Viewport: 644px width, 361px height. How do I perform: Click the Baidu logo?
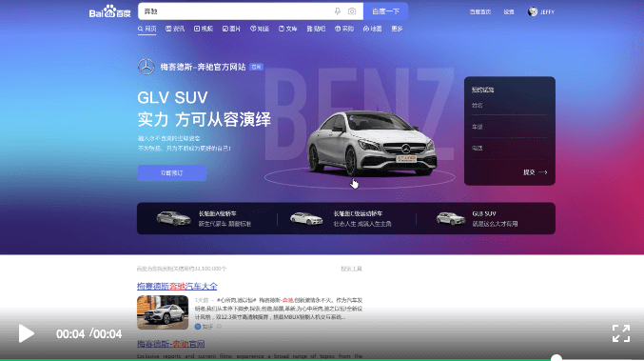tap(109, 11)
